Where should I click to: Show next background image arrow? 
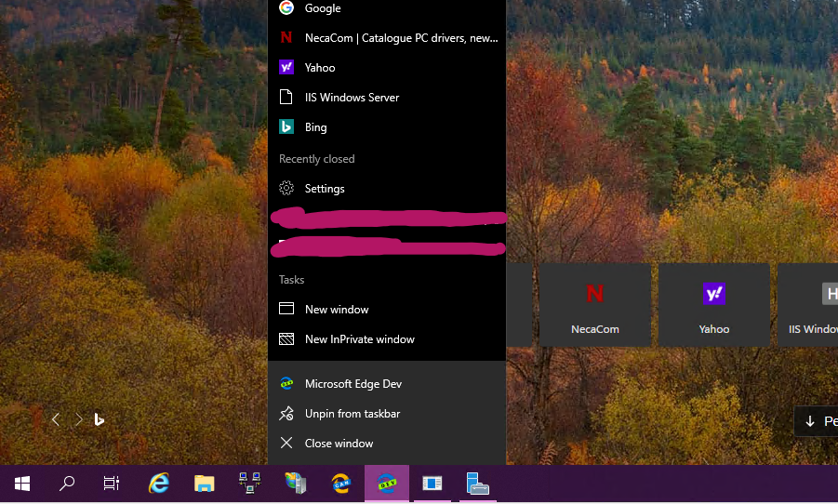coord(78,419)
